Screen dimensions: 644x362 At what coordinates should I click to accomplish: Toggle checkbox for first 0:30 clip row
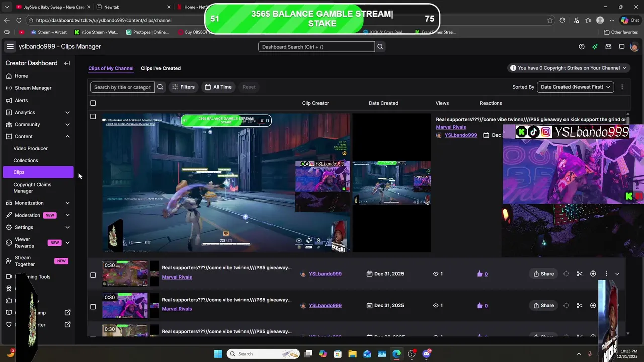[93, 275]
